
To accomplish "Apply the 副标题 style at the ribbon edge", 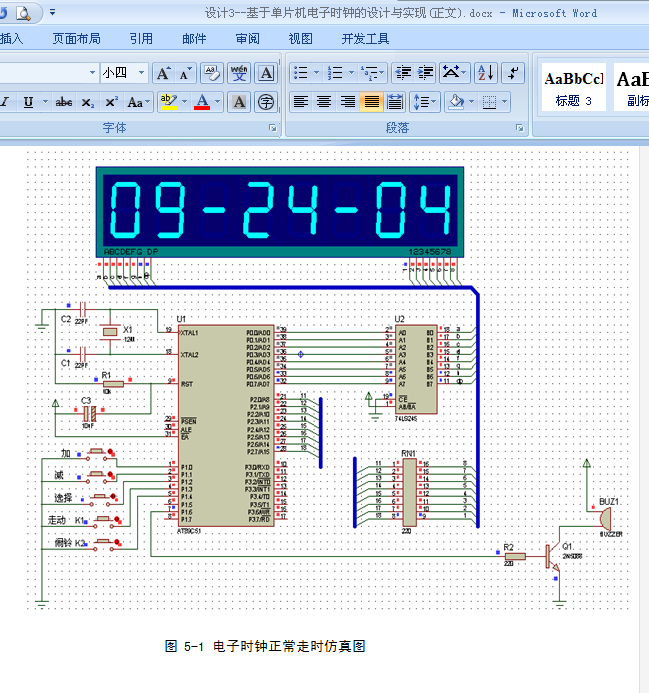I will [631, 88].
